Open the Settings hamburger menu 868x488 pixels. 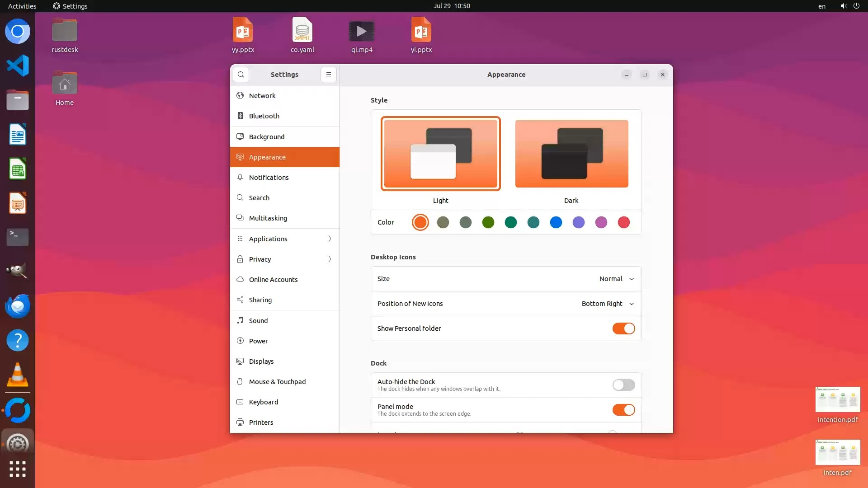click(x=329, y=75)
